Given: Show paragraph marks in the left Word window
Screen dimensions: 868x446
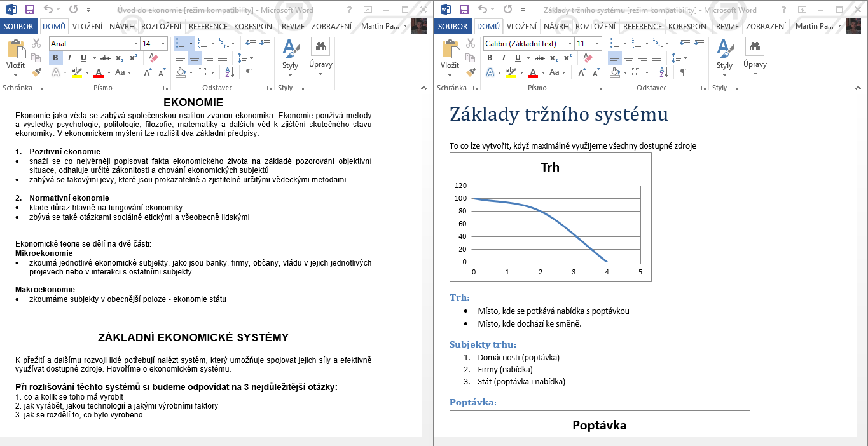Looking at the screenshot, I should [x=249, y=72].
